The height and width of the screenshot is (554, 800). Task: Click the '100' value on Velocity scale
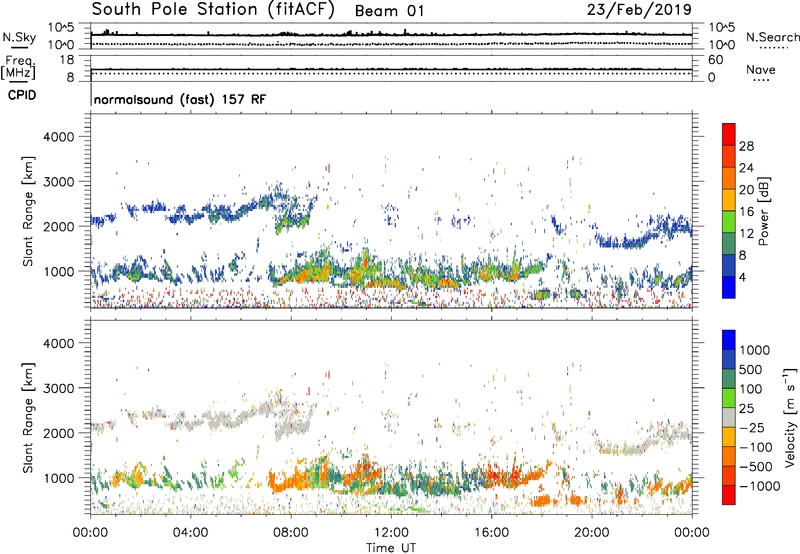pos(751,389)
